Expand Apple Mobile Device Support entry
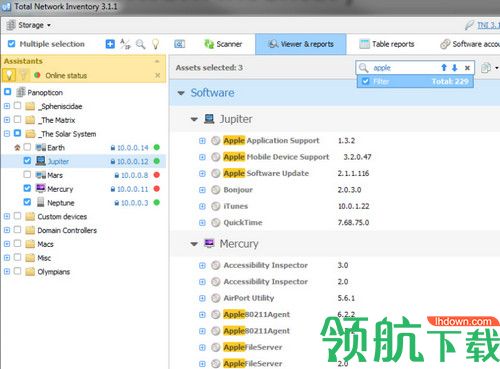 (x=202, y=157)
